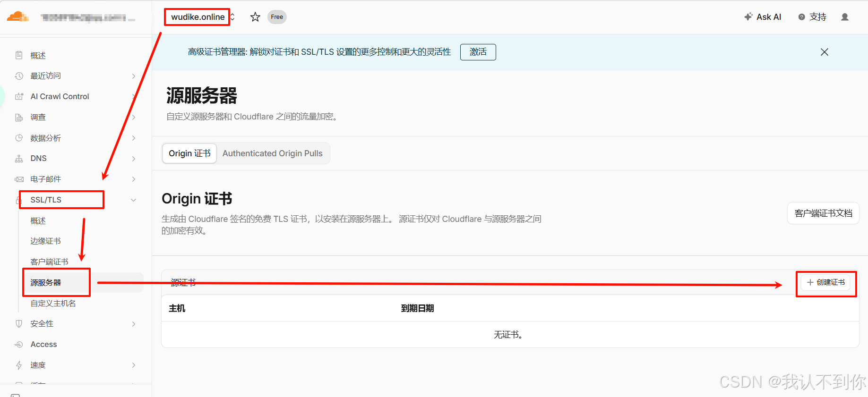Expand the 速度 submenu chevron
Screen dimensions: 868x397
coord(134,365)
